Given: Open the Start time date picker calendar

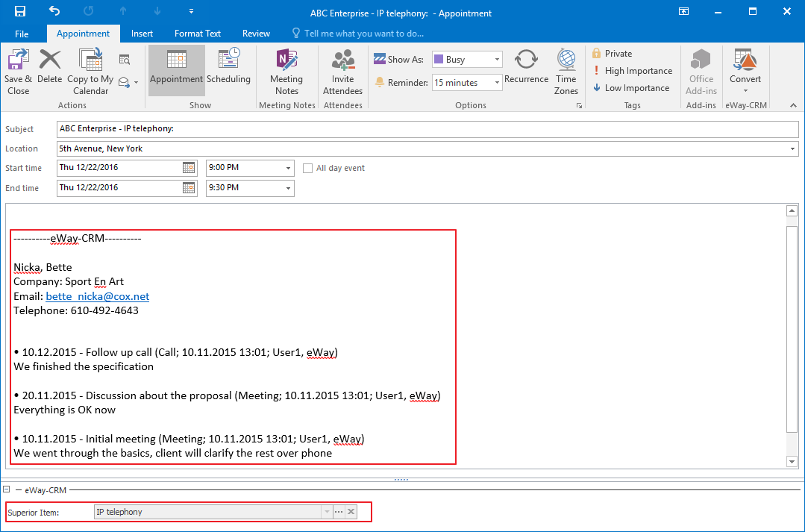Looking at the screenshot, I should [x=189, y=168].
